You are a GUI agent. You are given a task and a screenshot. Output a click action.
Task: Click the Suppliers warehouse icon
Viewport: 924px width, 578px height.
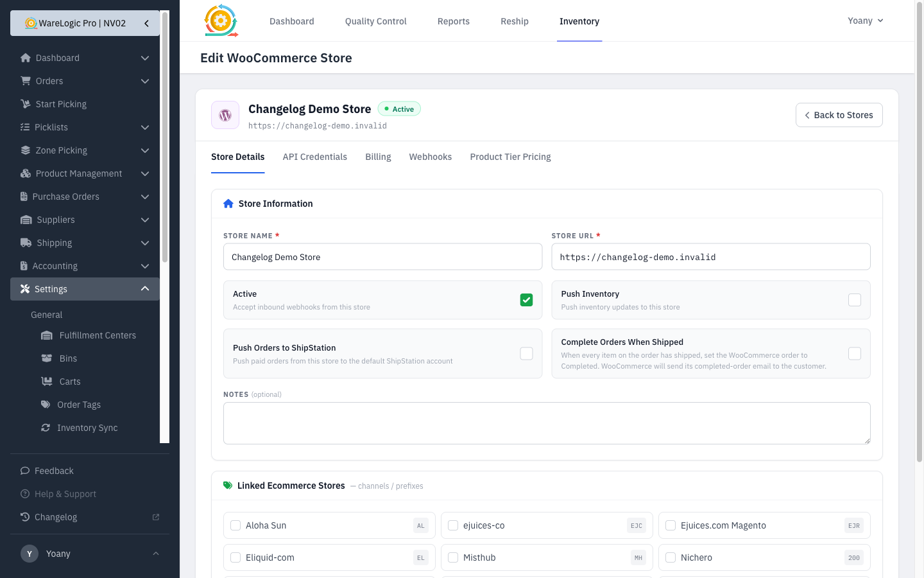26,220
